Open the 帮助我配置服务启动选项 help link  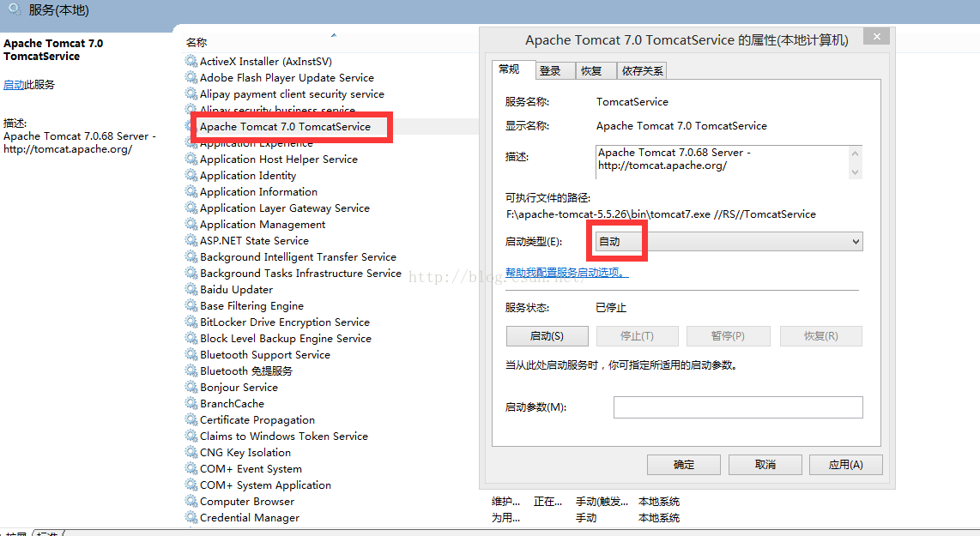pyautogui.click(x=567, y=273)
